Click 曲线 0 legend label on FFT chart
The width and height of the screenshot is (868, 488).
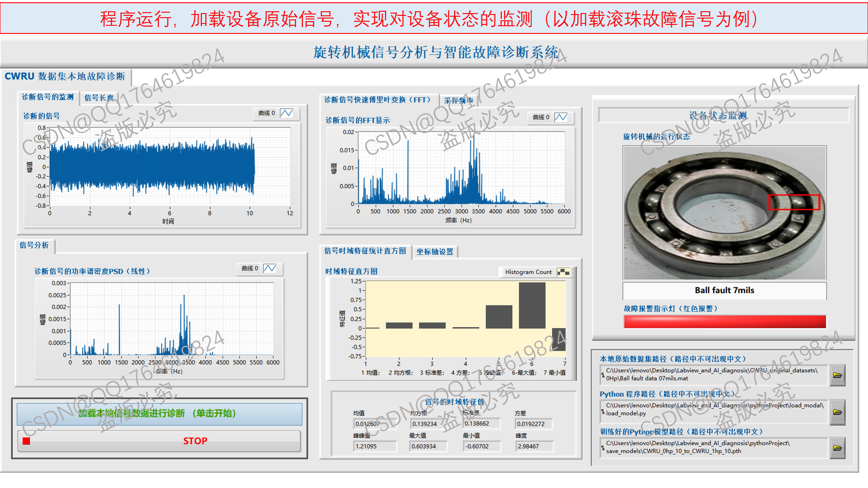point(541,117)
